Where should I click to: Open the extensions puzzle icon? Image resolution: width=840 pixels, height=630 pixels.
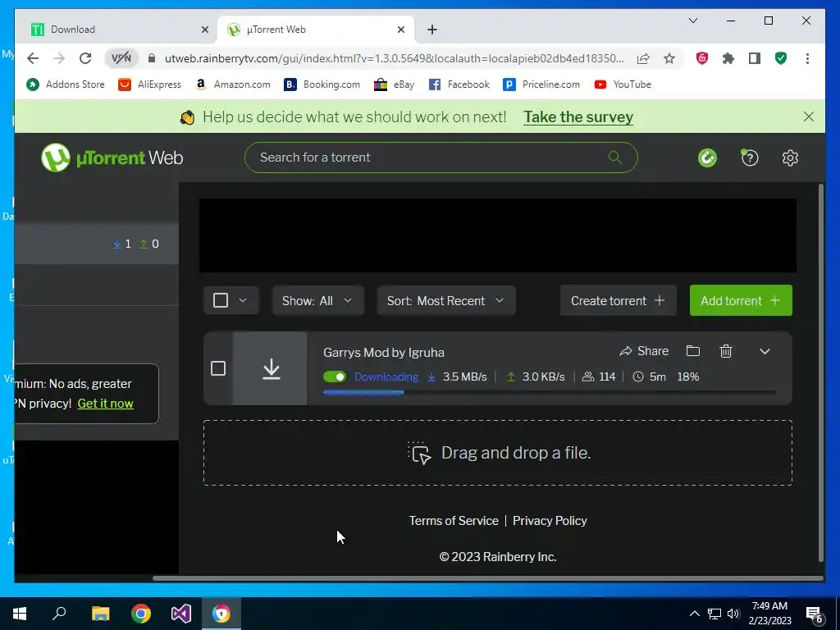728,58
